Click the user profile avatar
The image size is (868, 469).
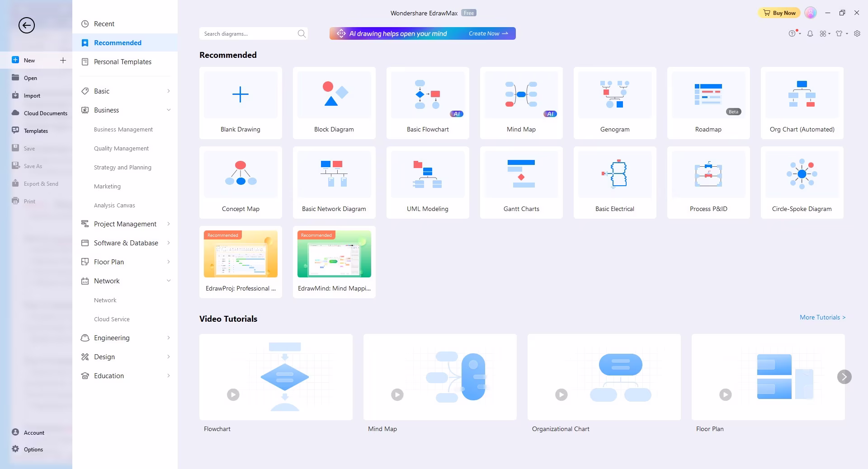pos(811,13)
